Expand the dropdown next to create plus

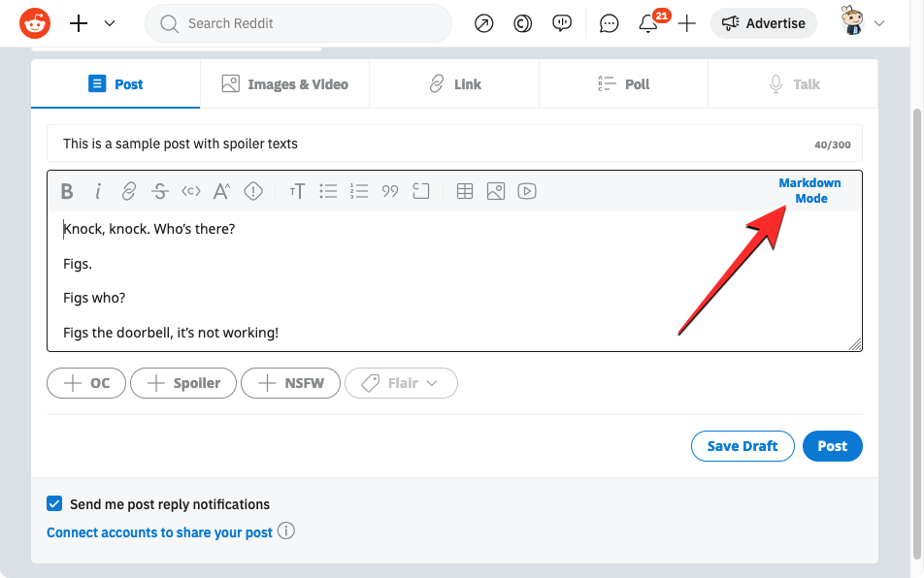tap(110, 24)
